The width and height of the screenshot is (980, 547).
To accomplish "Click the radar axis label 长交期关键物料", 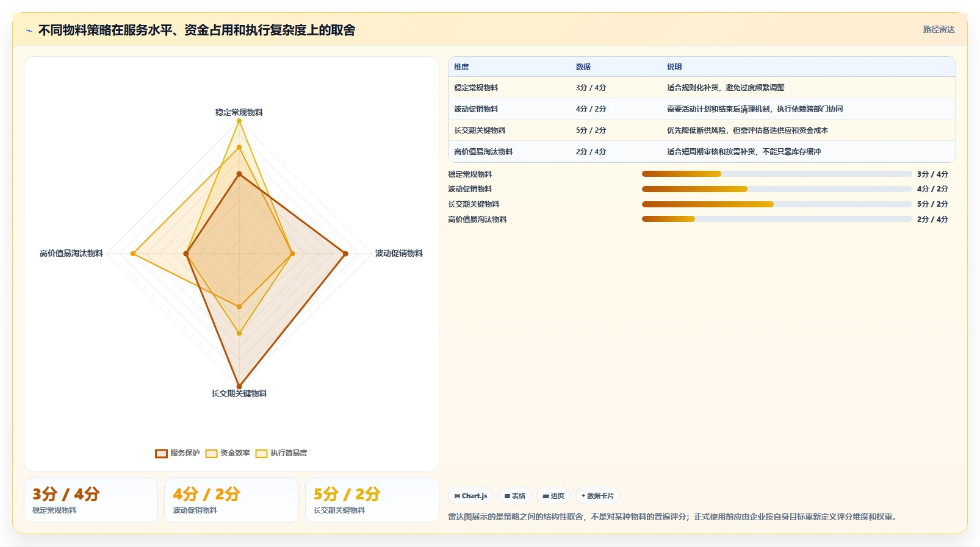I will (x=239, y=393).
